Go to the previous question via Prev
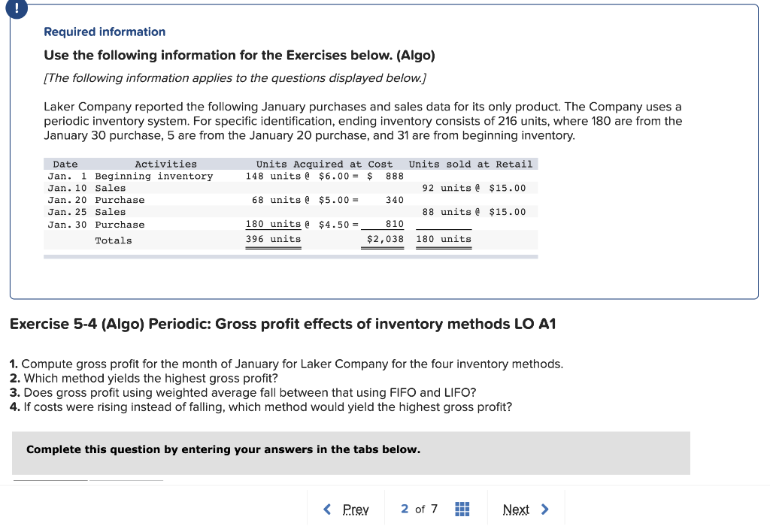Image resolution: width=770 pixels, height=532 pixels. click(355, 509)
